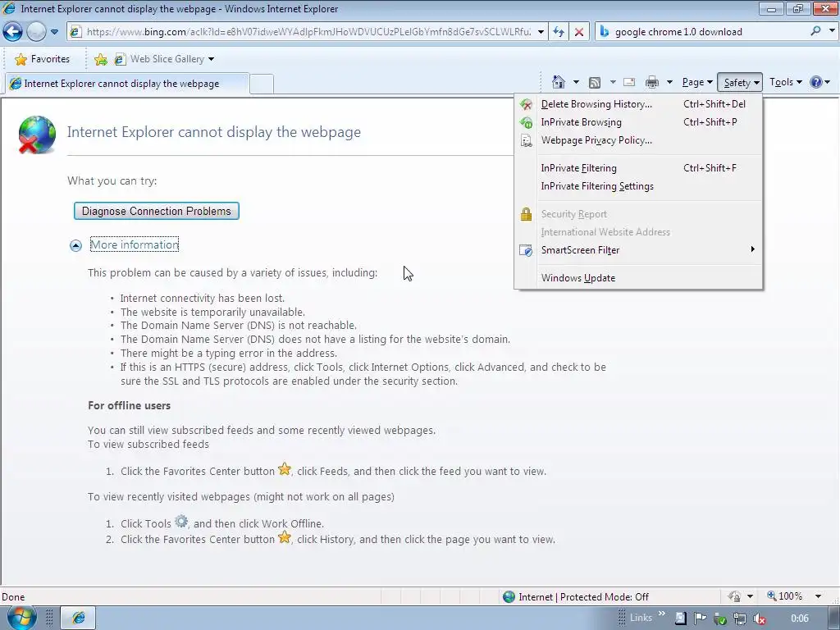Click the More information link
The width and height of the screenshot is (840, 630).
tap(135, 244)
